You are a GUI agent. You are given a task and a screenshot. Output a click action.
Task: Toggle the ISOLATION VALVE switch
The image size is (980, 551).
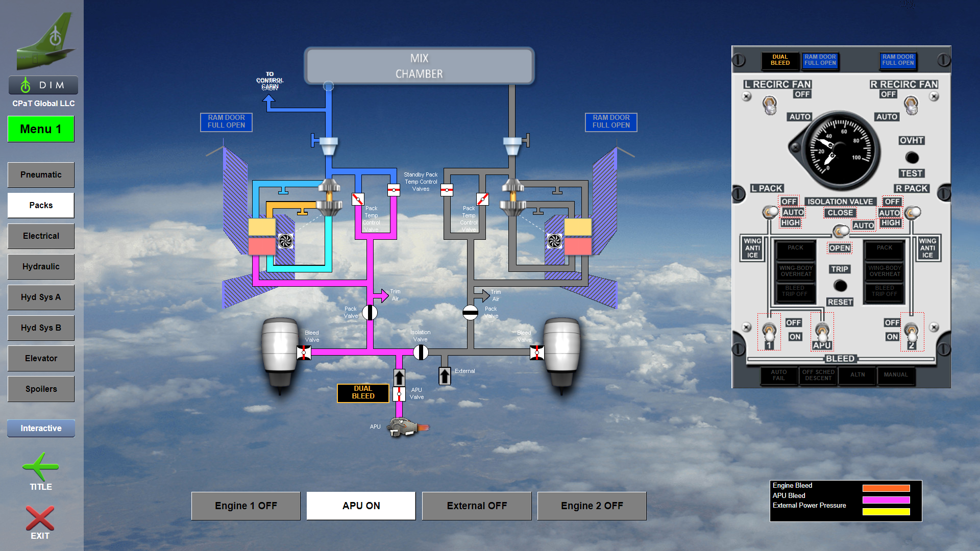[840, 231]
